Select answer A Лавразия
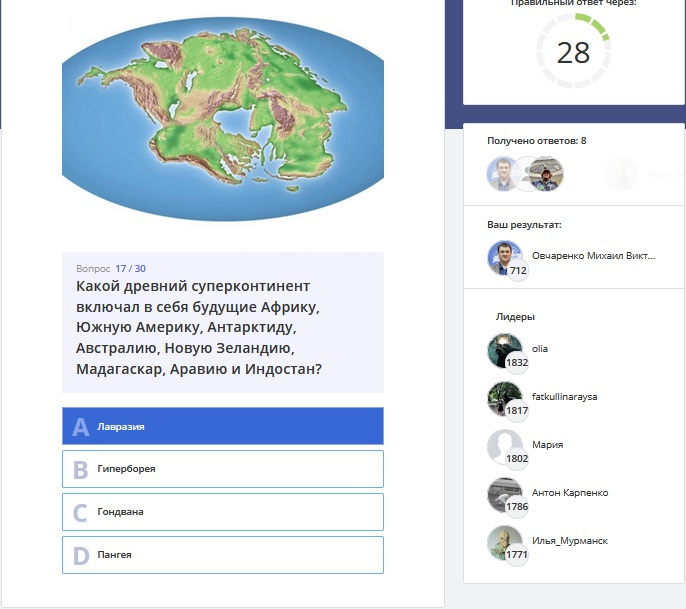This screenshot has height=609, width=686. 223,426
